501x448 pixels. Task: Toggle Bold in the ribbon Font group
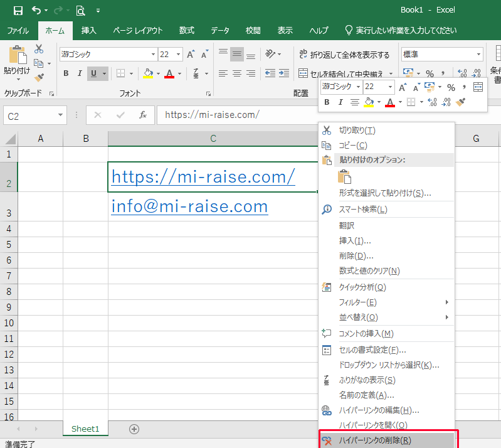coord(66,73)
